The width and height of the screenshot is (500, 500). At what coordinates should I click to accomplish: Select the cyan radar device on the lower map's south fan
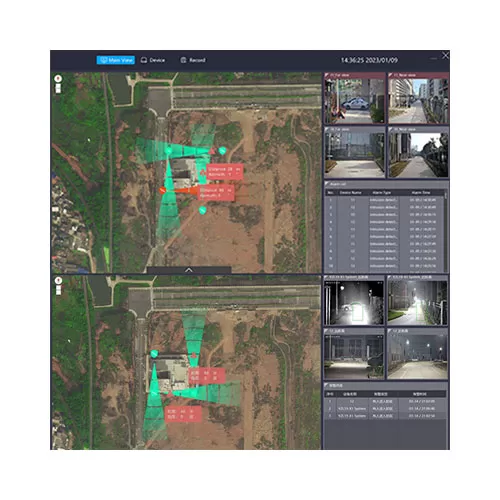(x=154, y=394)
